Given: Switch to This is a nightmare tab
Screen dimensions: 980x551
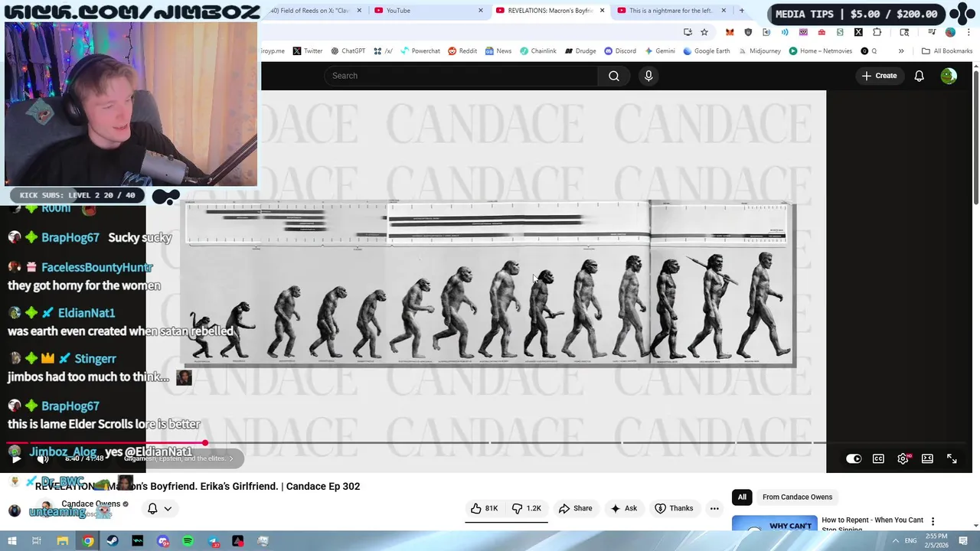Looking at the screenshot, I should 671,11.
